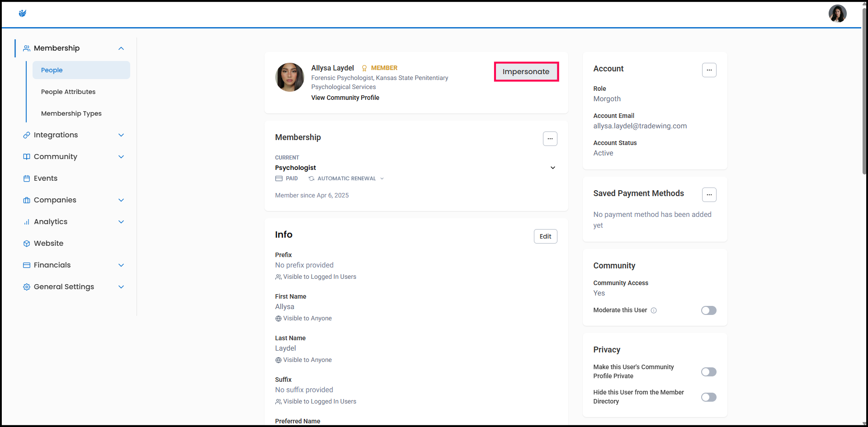Click the Website cube icon in sidebar
Viewport: 868px width, 427px height.
pyautogui.click(x=27, y=244)
